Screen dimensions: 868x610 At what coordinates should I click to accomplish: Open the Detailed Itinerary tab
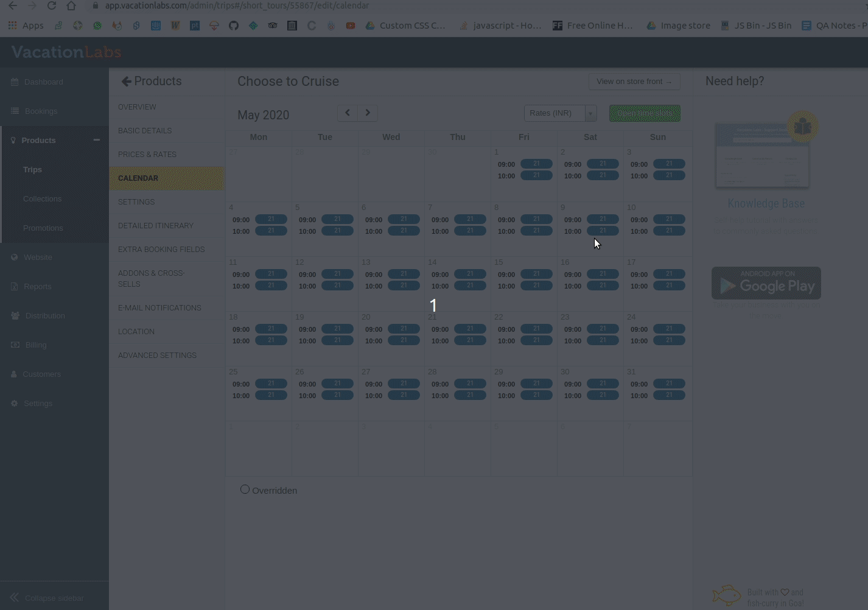click(x=156, y=226)
